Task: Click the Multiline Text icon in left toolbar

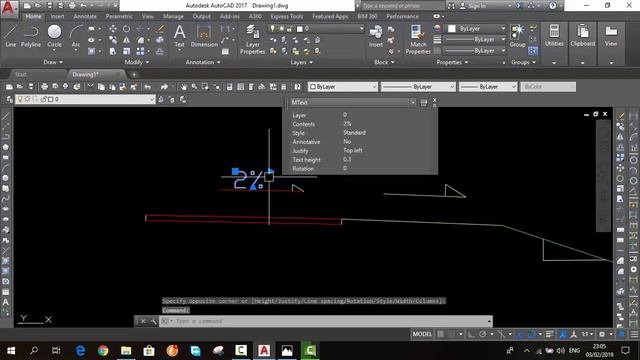Action: tap(6, 302)
